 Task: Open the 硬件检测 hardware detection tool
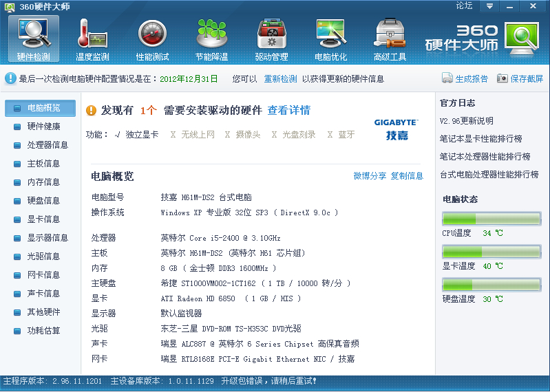point(34,39)
